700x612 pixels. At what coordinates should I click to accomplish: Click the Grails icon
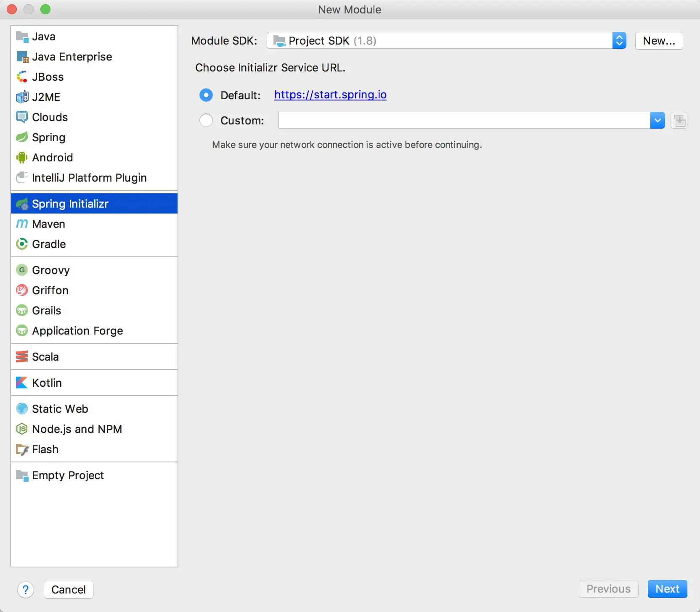22,311
